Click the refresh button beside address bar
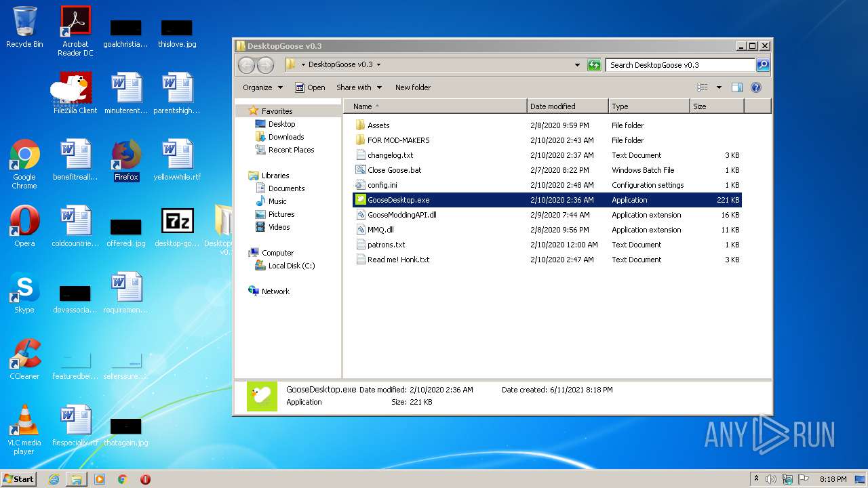 click(x=594, y=65)
